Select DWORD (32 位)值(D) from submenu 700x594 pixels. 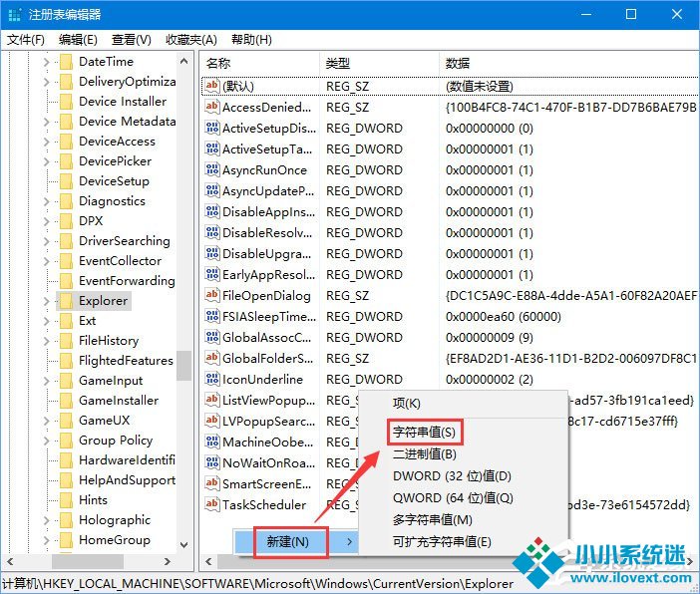coord(452,476)
